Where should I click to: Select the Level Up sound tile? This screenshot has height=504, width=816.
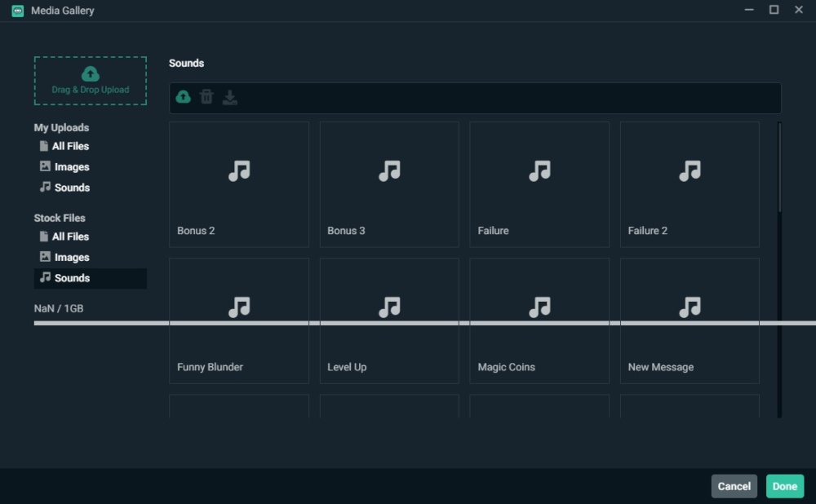(389, 321)
